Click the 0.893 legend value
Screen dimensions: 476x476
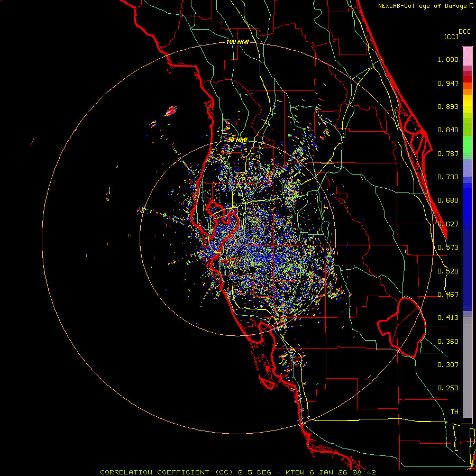pyautogui.click(x=448, y=106)
